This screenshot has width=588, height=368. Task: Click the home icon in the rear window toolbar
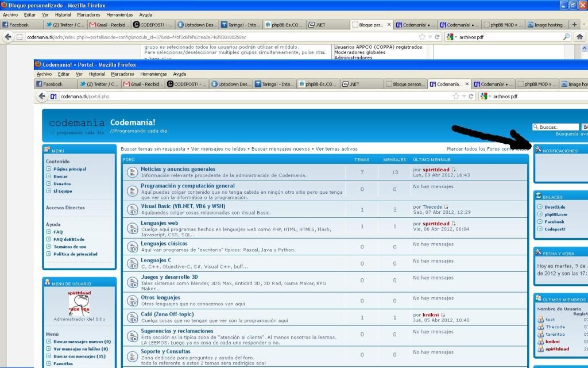tap(579, 37)
